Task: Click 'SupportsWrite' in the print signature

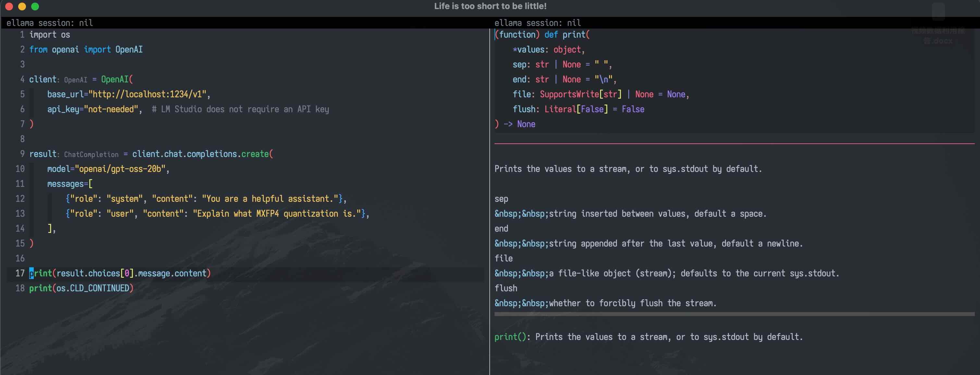Action: tap(569, 94)
